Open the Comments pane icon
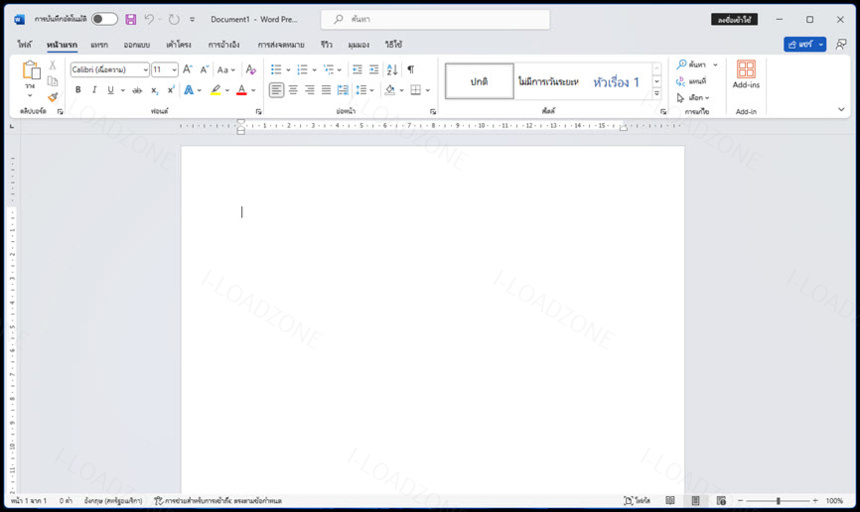Viewport: 860px width, 512px height. click(x=841, y=44)
